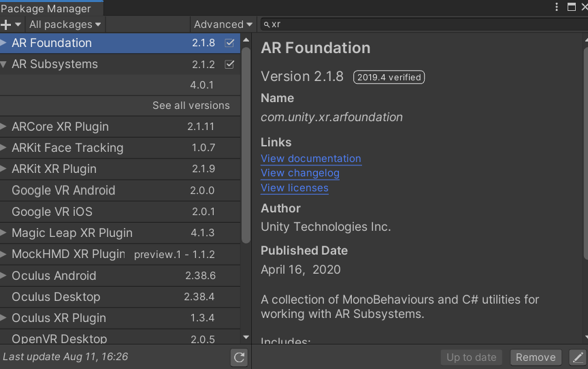Click package list scroll down arrow

pos(246,337)
